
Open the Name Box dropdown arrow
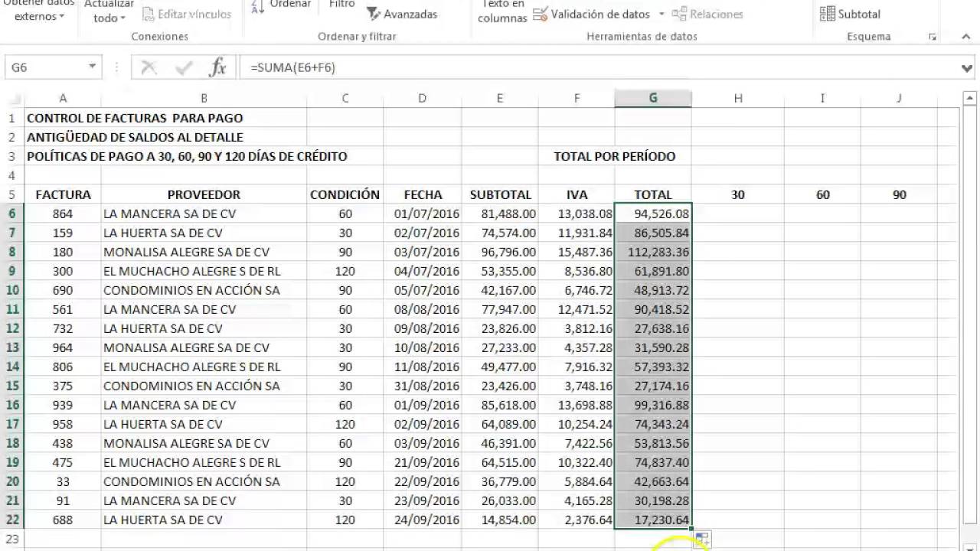pyautogui.click(x=92, y=67)
